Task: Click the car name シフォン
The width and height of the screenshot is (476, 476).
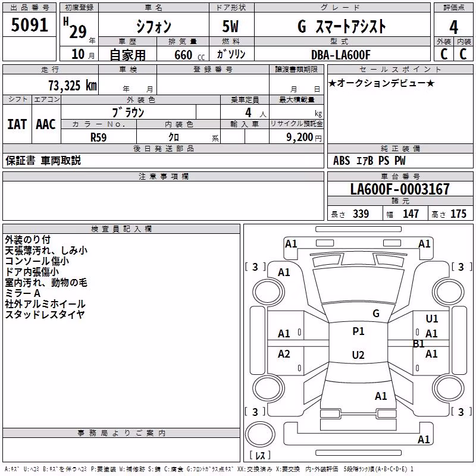Action: pos(154,26)
